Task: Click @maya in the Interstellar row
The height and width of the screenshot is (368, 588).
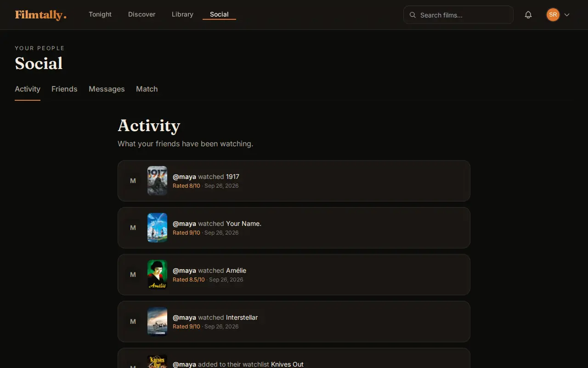Action: click(x=184, y=317)
